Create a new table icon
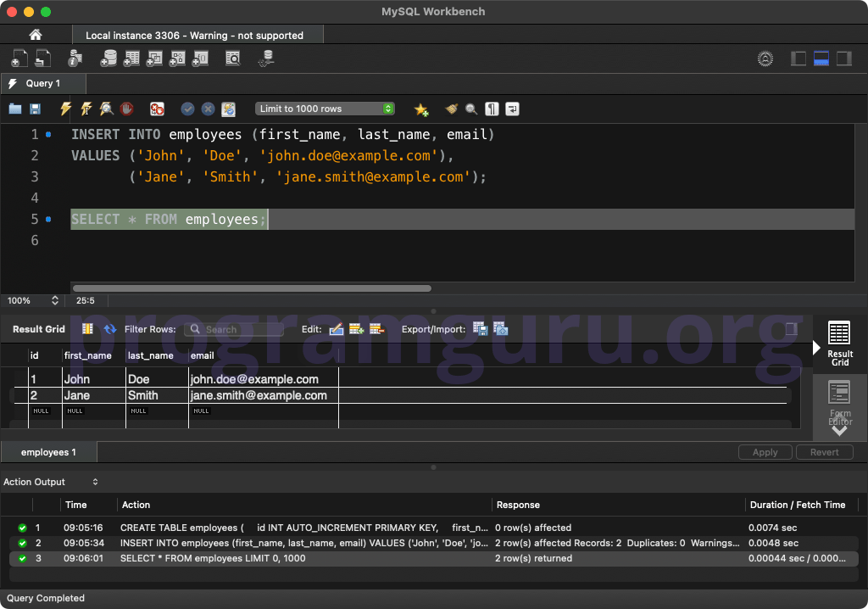Viewport: 868px width, 609px height. [x=131, y=59]
